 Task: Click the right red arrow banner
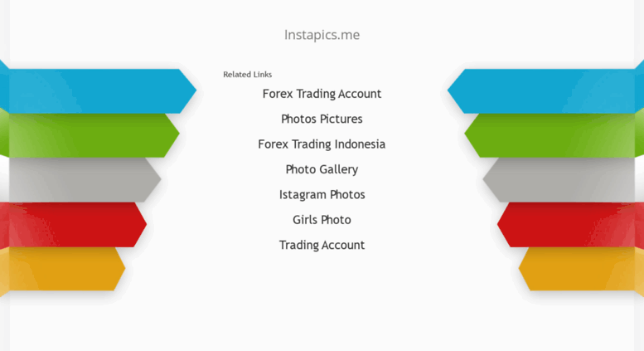tap(570, 224)
